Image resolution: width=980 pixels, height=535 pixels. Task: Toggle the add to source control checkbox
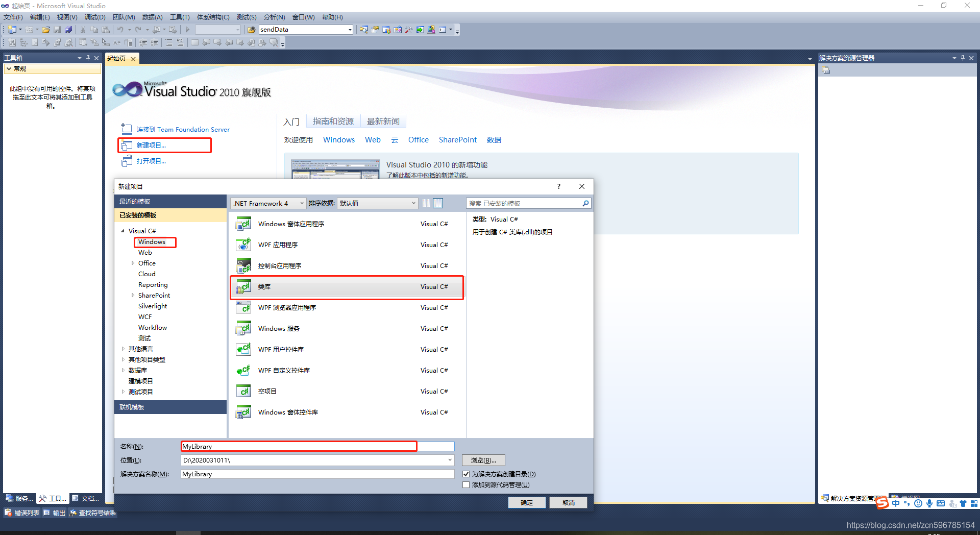tap(466, 485)
